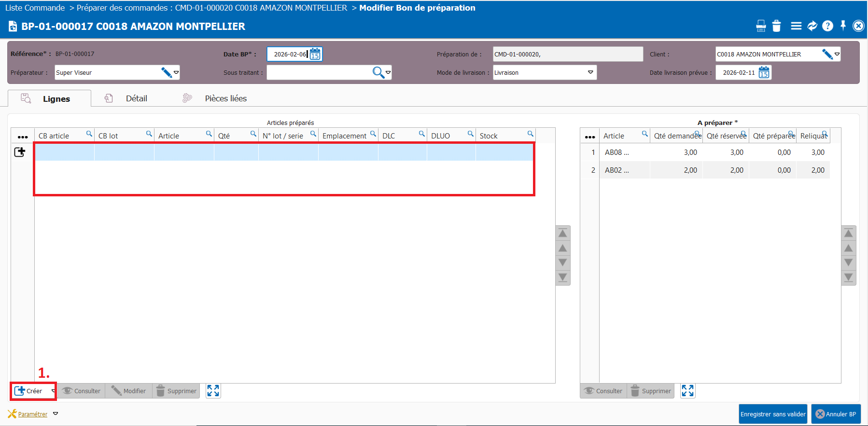Click the print icon in header
The height and width of the screenshot is (426, 868).
pyautogui.click(x=761, y=26)
